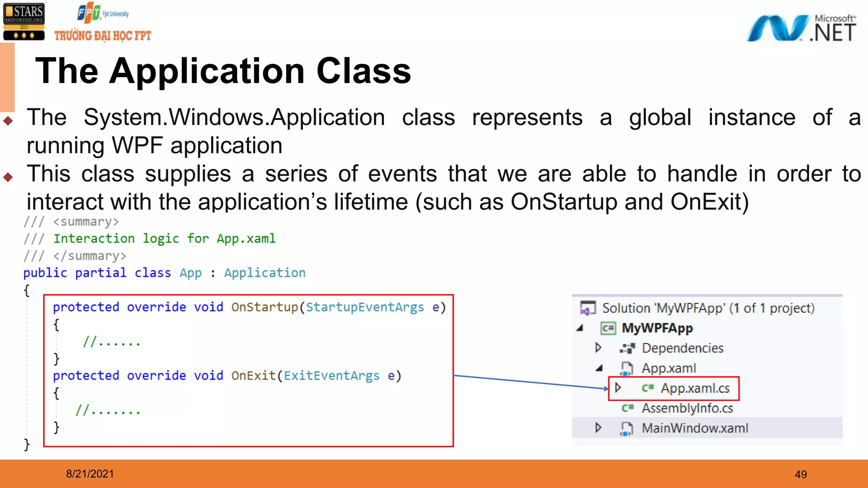Click the App.xaml file icon

626,369
